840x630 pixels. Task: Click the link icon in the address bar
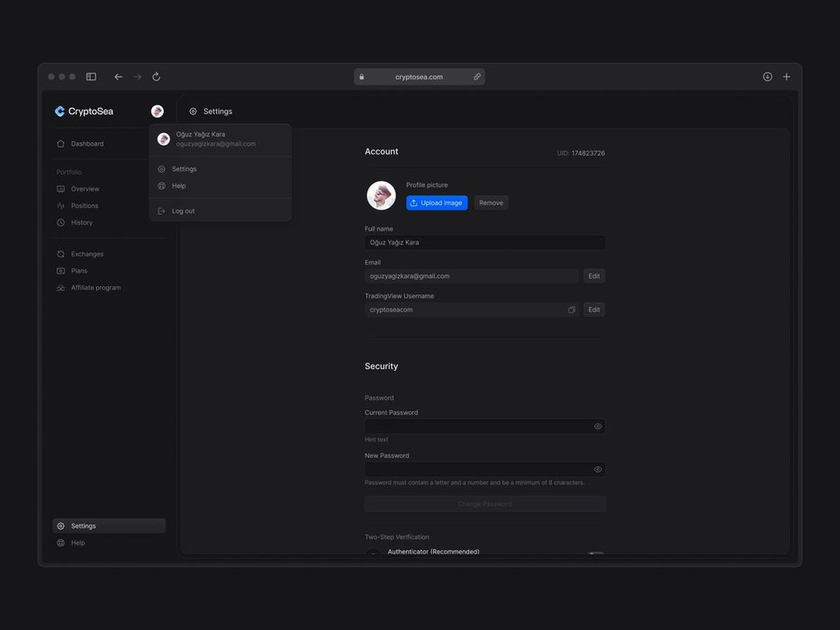(x=476, y=77)
